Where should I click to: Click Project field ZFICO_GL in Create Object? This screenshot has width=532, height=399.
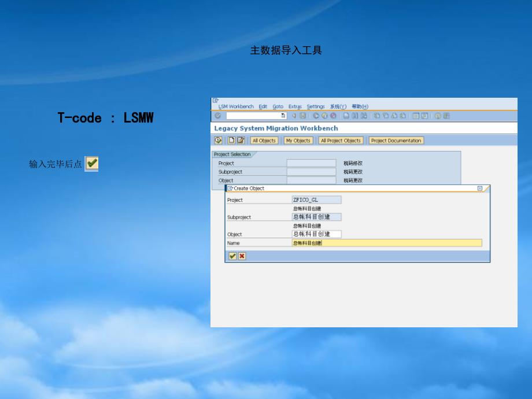coord(316,200)
